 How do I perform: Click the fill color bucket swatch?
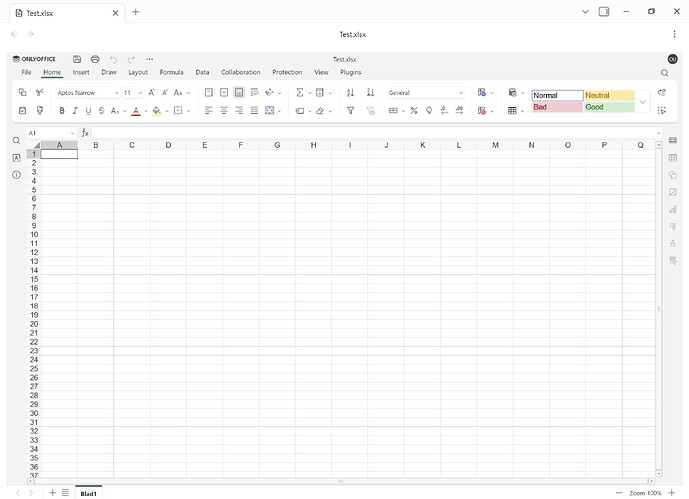pos(157,111)
